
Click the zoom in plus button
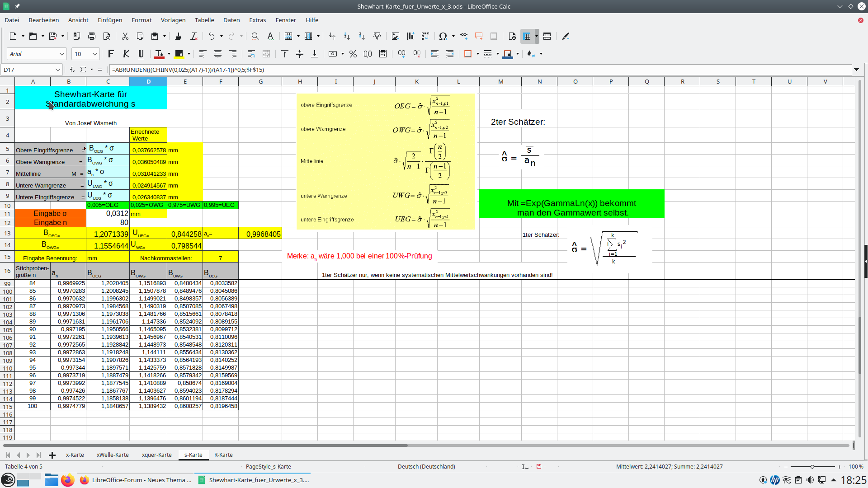click(839, 466)
